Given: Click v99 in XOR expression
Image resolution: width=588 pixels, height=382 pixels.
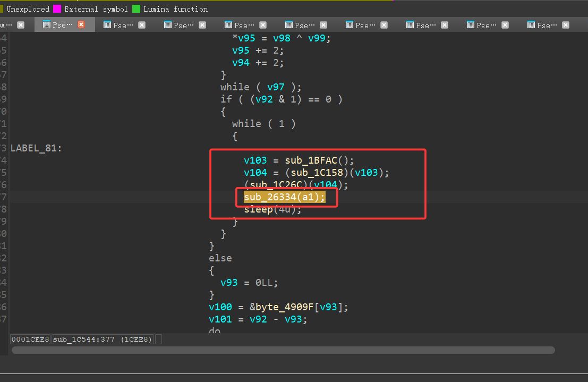Looking at the screenshot, I should [x=317, y=38].
